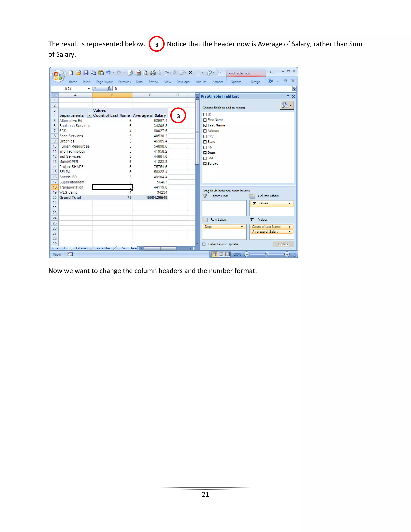Click the Paste clipboard icon
411x532 pixels.
point(101,73)
